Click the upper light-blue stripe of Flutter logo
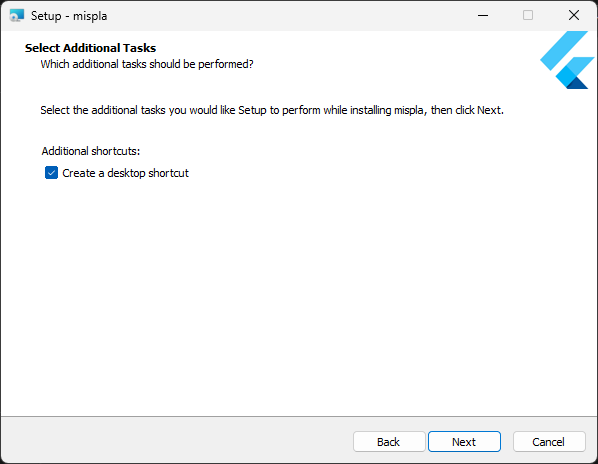Viewport: 598px width, 464px height. pyautogui.click(x=564, y=50)
